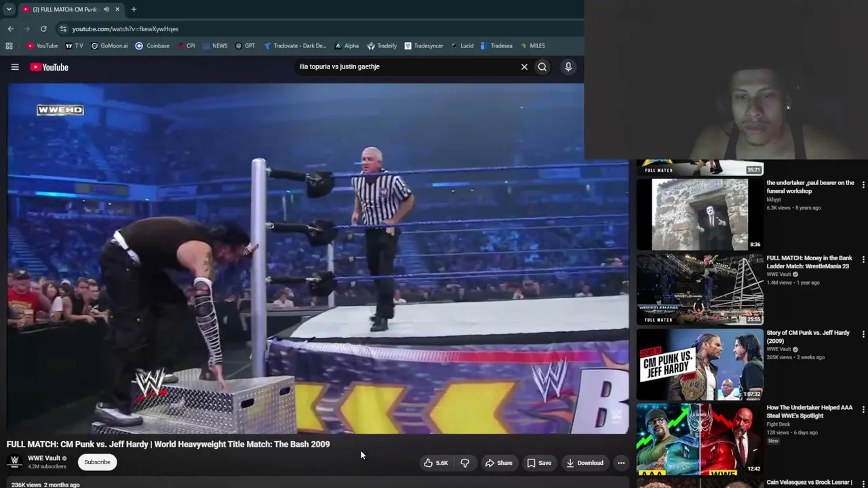Open the Fight Desk channel name
The width and height of the screenshot is (868, 488).
pos(778,424)
